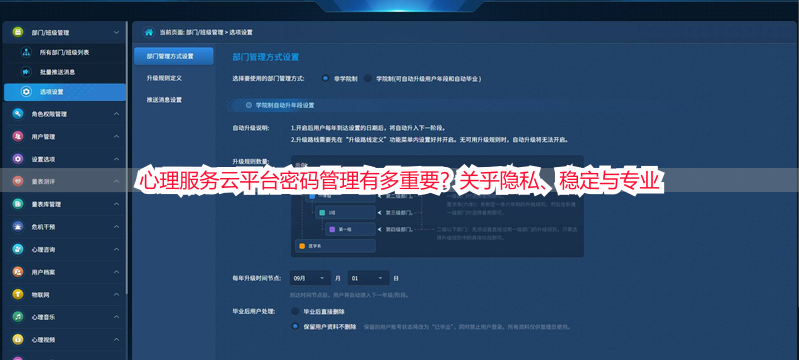Click the 每年升级时间节点 label

pyautogui.click(x=256, y=278)
